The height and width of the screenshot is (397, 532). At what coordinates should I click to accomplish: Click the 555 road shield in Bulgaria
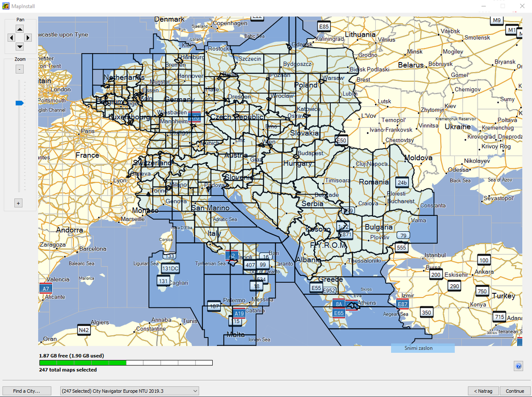(402, 248)
